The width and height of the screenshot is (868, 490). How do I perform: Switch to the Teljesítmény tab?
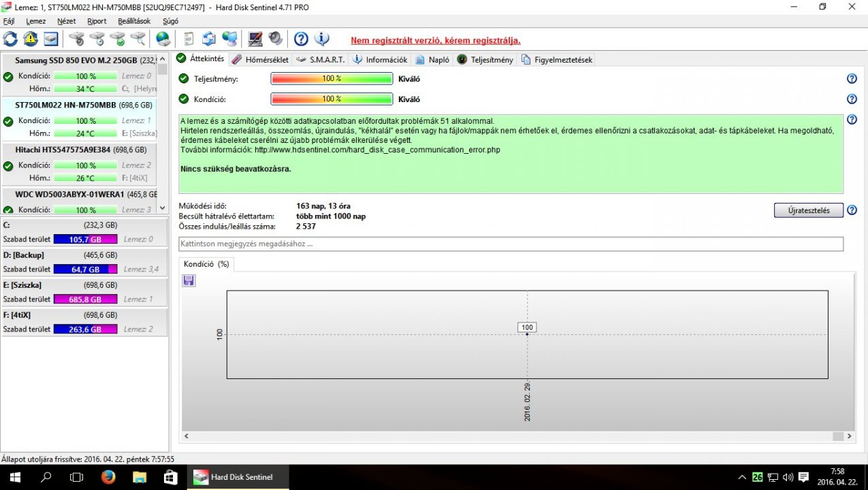[485, 59]
